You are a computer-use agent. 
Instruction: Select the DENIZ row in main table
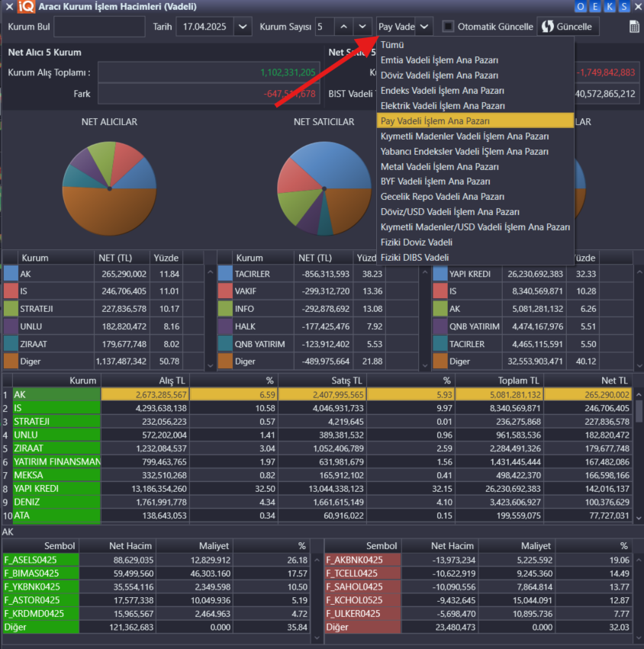click(317, 502)
